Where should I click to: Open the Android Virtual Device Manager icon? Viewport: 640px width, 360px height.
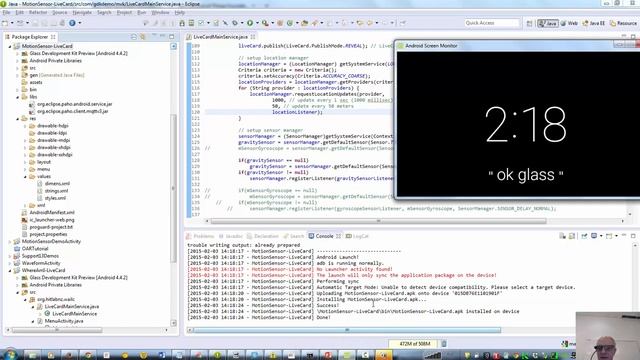click(191, 23)
